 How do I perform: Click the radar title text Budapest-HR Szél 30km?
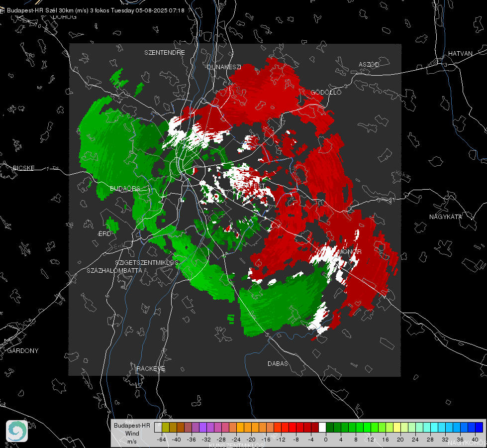tap(40, 10)
